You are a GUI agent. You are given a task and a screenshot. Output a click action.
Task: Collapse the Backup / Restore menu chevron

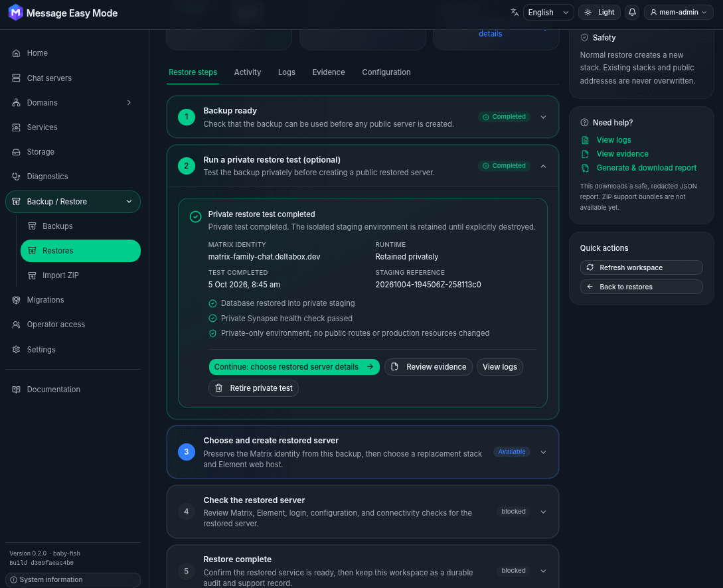coord(129,201)
